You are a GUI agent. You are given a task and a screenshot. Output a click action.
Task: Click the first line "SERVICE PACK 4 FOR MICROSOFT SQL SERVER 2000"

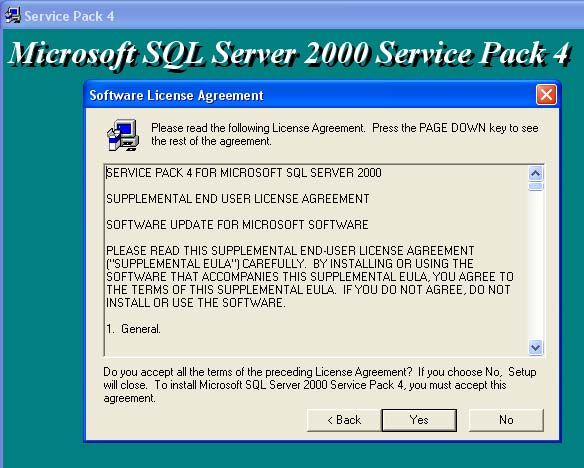click(244, 173)
